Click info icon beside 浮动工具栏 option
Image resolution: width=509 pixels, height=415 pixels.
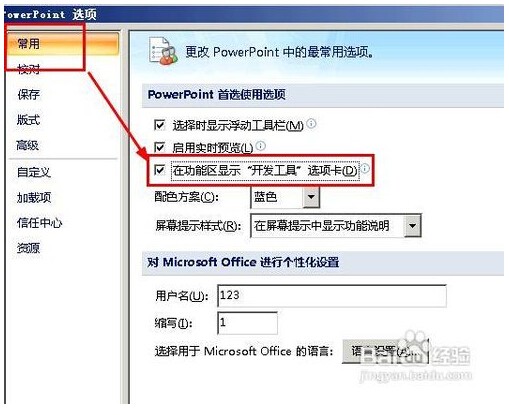point(311,124)
